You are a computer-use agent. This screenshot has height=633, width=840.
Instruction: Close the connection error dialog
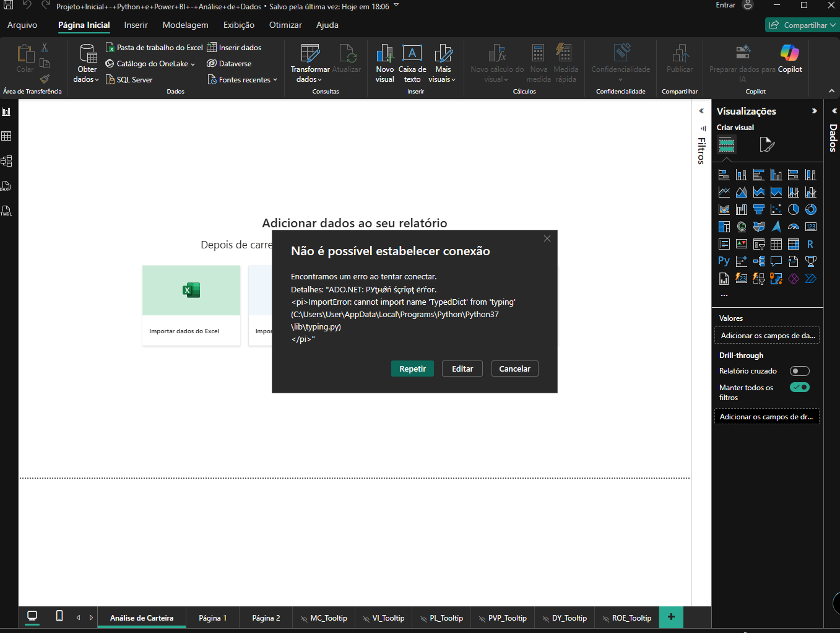tap(547, 238)
